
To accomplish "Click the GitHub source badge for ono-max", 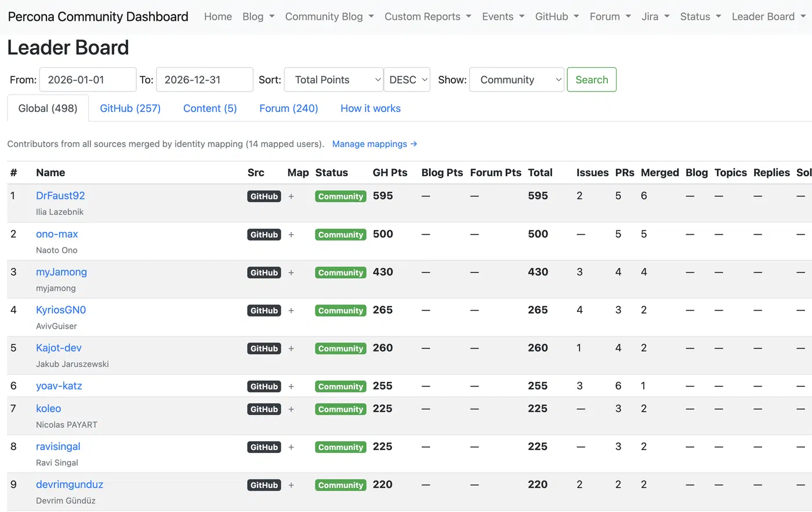I will point(264,235).
